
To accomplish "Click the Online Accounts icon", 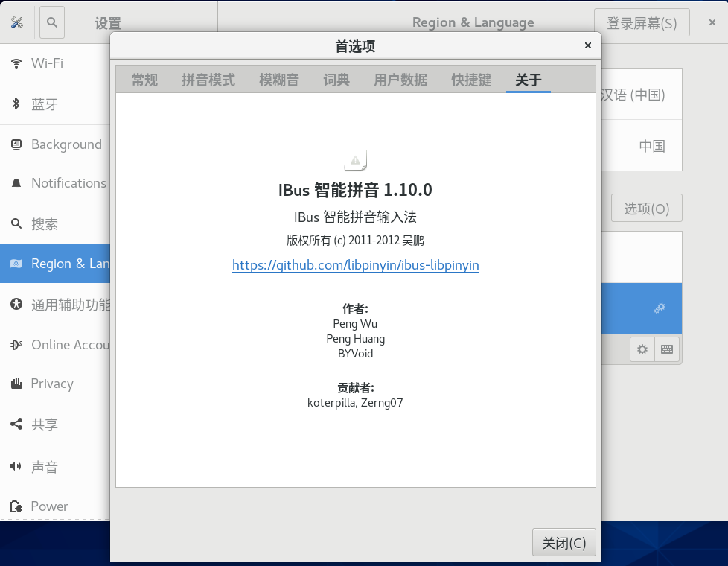I will pyautogui.click(x=16, y=345).
